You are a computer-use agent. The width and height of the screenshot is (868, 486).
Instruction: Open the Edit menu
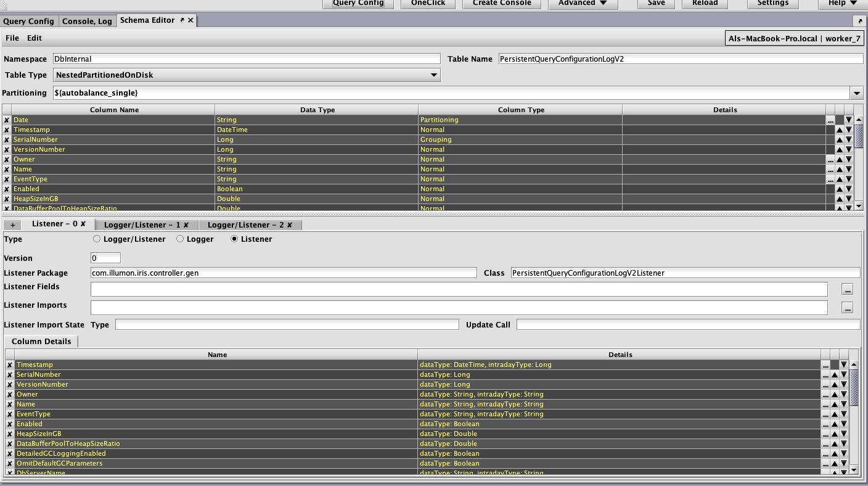pyautogui.click(x=35, y=38)
